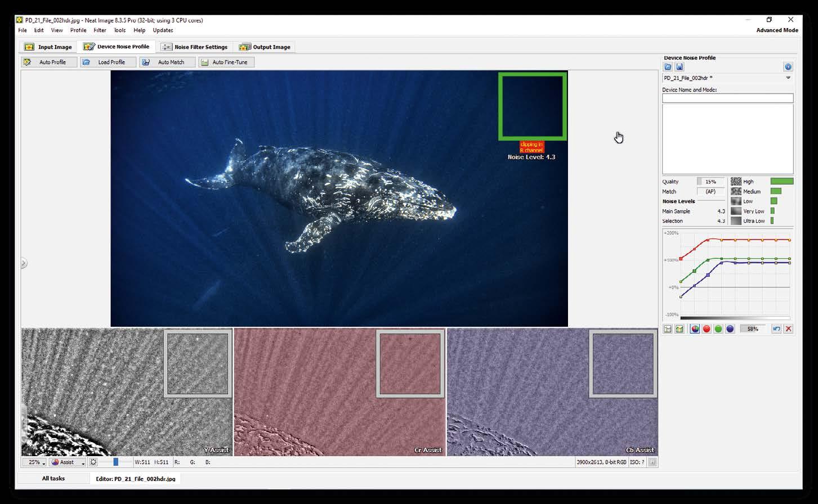Click the Device Name and Mode input field
The width and height of the screenshot is (818, 504).
click(727, 98)
